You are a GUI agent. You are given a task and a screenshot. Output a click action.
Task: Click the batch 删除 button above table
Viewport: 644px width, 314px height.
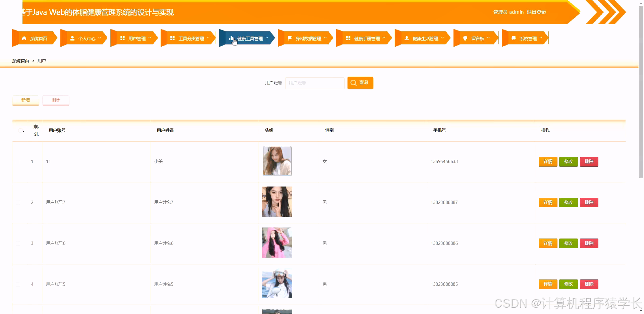click(x=56, y=100)
